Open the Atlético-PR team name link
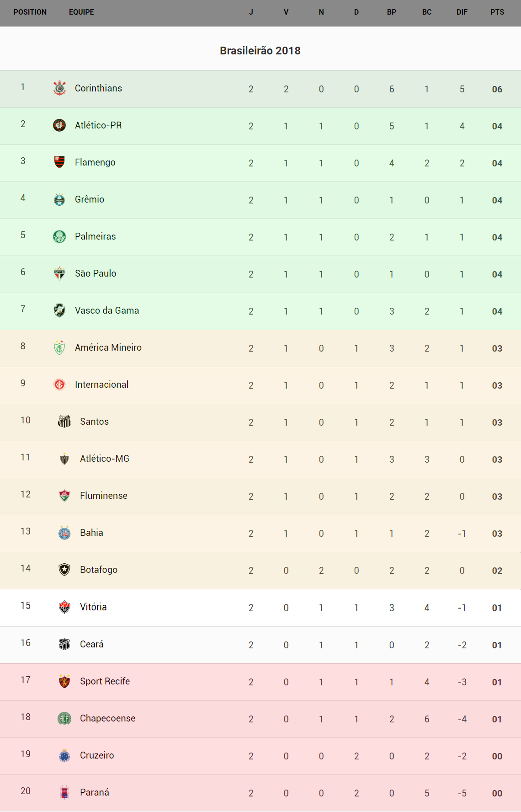Viewport: 521px width, 812px height. [98, 125]
